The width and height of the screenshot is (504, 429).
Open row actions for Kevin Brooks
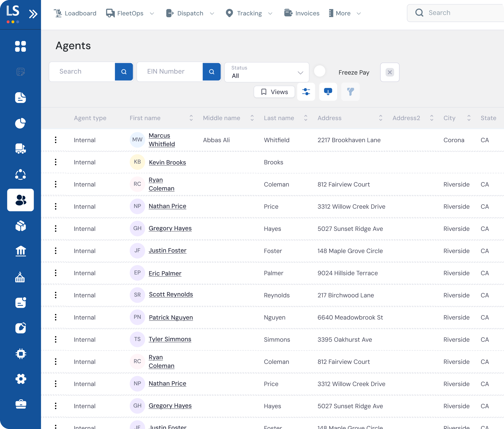[56, 162]
